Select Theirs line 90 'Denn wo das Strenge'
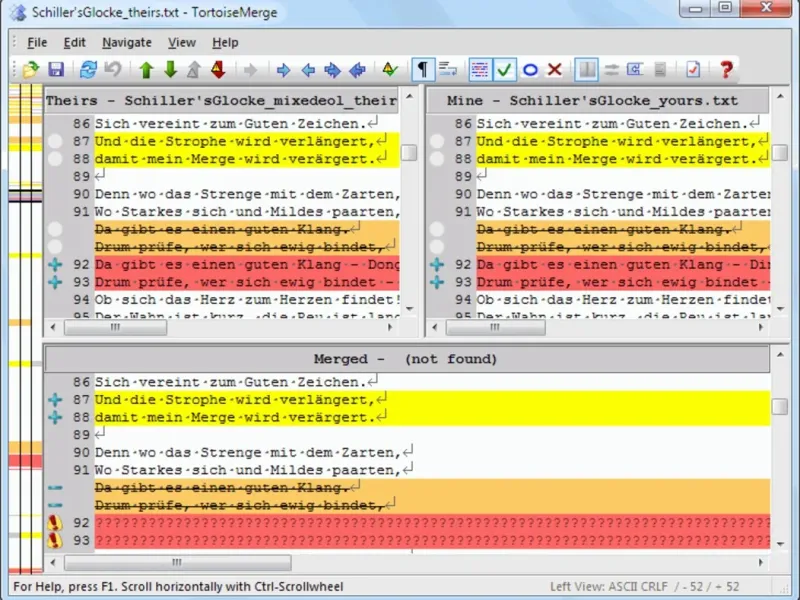Image resolution: width=800 pixels, height=600 pixels. tap(247, 194)
